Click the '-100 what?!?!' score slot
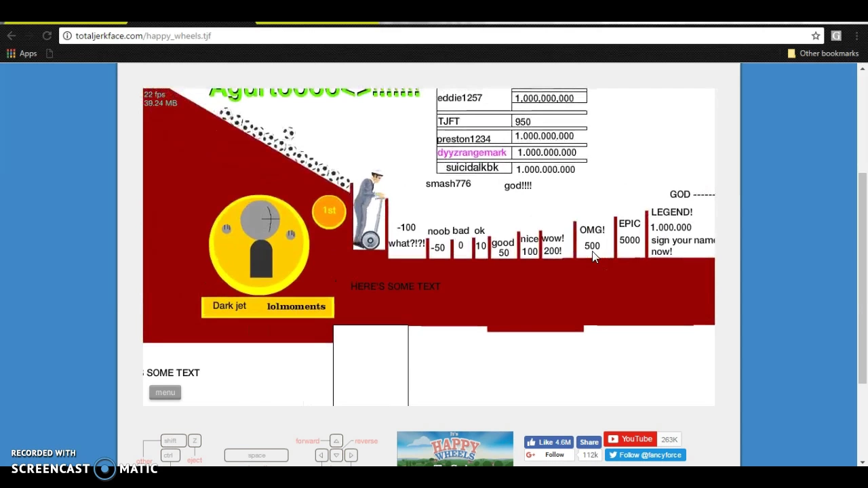This screenshot has width=868, height=488. 407,236
